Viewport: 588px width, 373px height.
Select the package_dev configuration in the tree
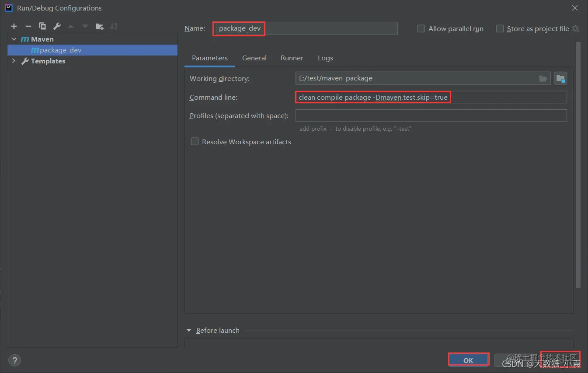[92, 50]
